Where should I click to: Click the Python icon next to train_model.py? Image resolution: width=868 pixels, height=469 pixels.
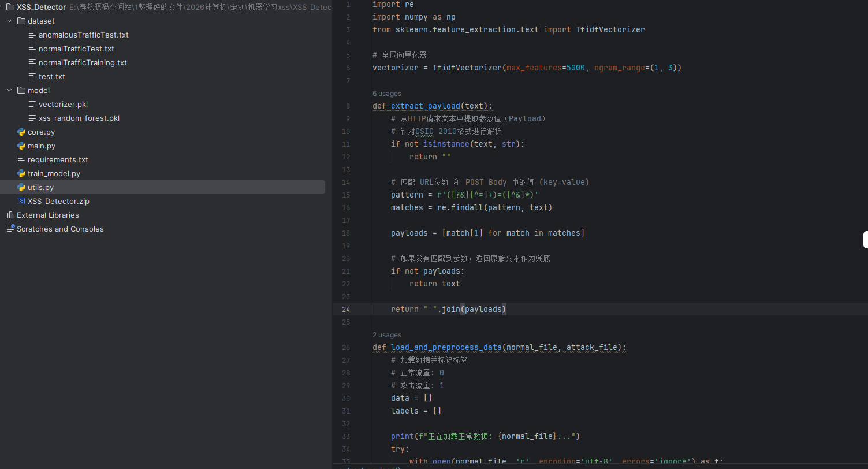click(21, 173)
